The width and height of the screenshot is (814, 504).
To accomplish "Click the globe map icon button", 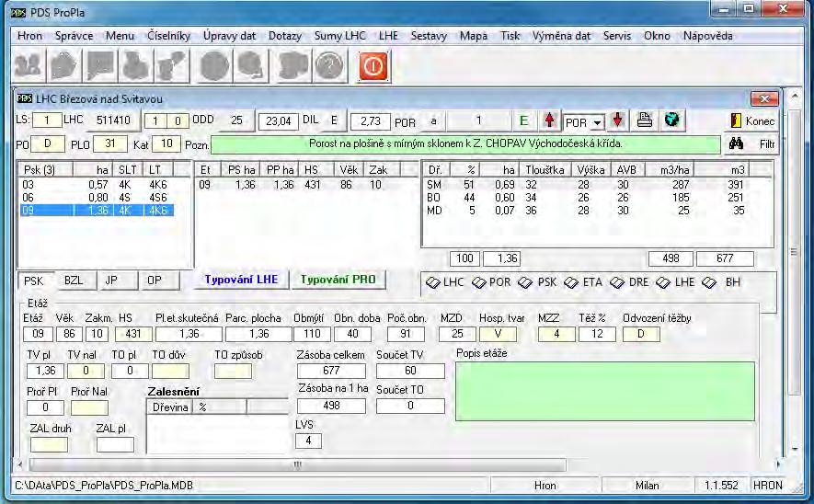I will (671, 120).
